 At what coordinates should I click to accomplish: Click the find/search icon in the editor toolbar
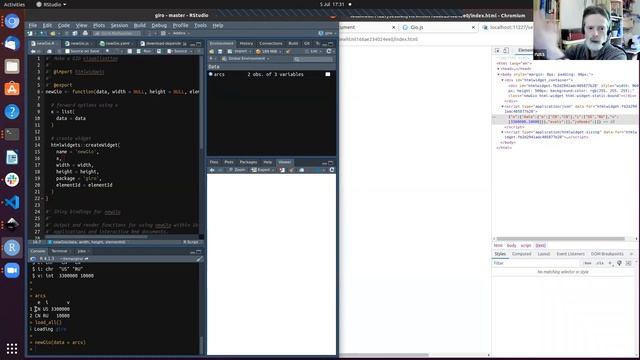(x=107, y=51)
